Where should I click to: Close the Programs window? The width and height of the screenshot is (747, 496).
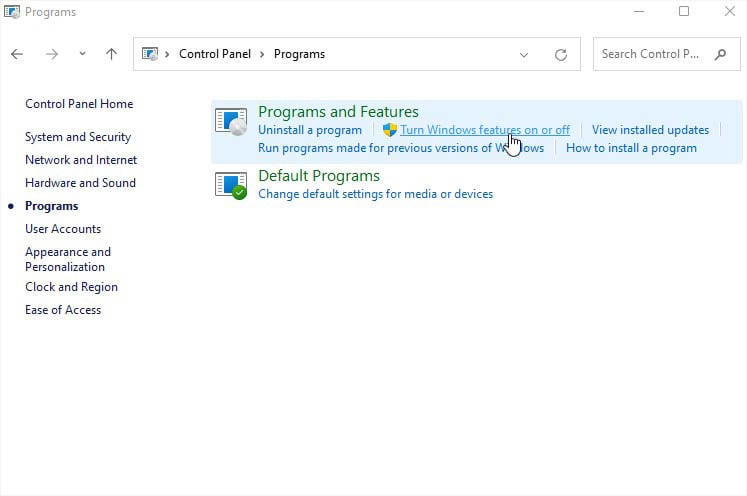pos(729,11)
